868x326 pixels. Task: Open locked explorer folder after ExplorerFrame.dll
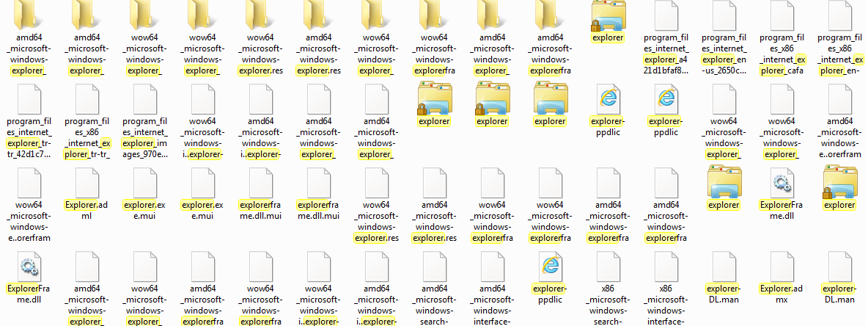point(839,182)
